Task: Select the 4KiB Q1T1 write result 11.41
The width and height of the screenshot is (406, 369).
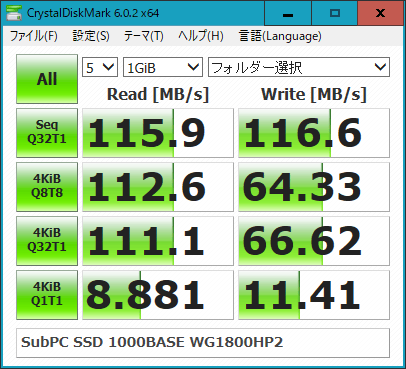Action: pyautogui.click(x=314, y=295)
